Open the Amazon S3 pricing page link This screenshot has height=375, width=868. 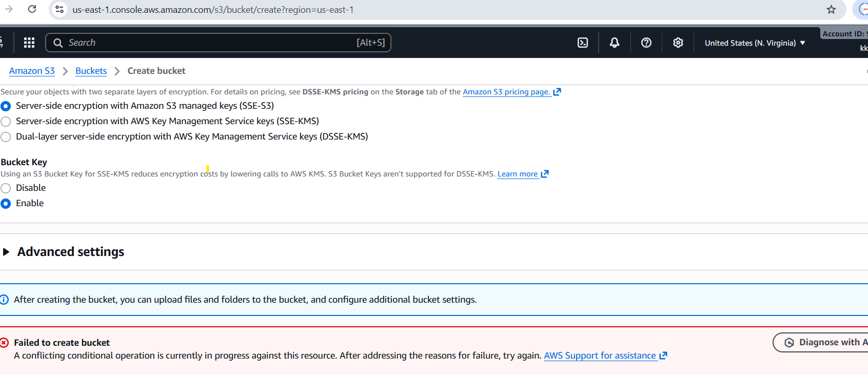pos(506,92)
